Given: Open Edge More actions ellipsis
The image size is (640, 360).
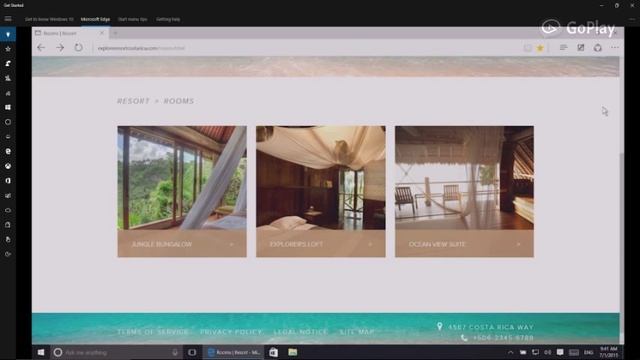Looking at the screenshot, I should click(615, 48).
